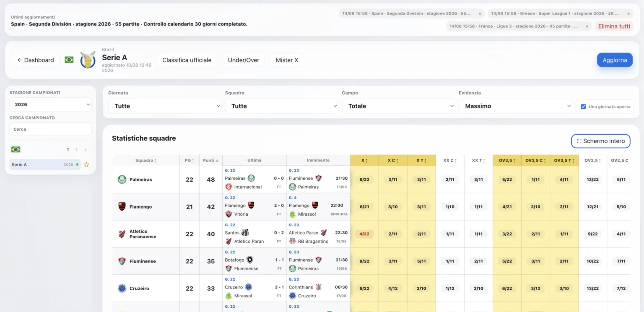The image size is (644, 312).
Task: Sort table by the Punti column header
Action: (211, 160)
